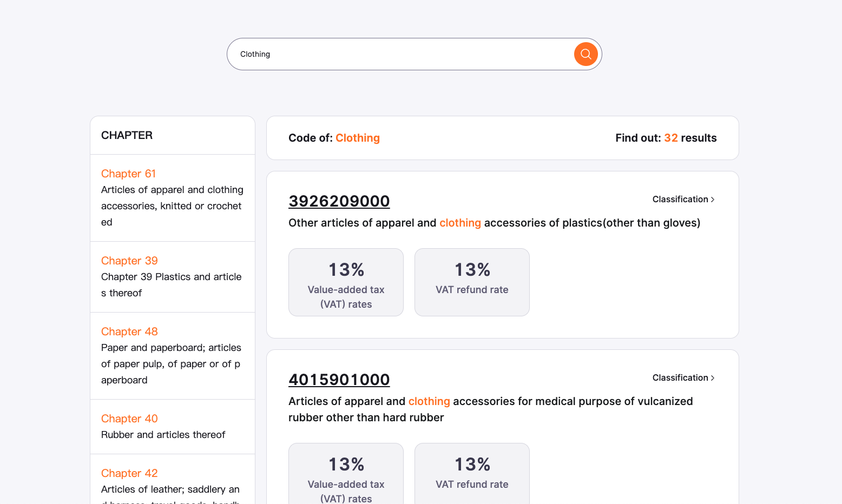Expand Classification for code 4015901000
842x504 pixels.
tap(680, 378)
